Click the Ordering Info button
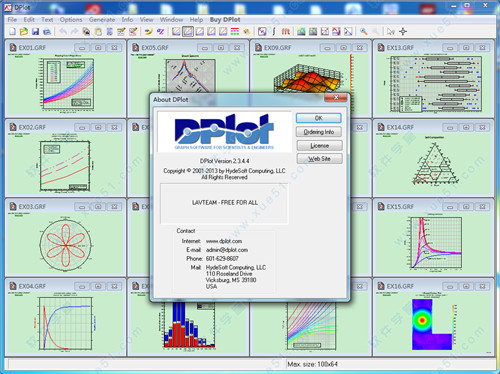 coord(319,132)
